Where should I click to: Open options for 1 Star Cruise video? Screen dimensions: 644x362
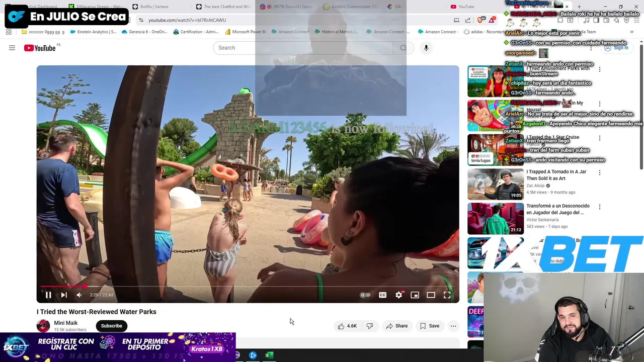coord(599,138)
